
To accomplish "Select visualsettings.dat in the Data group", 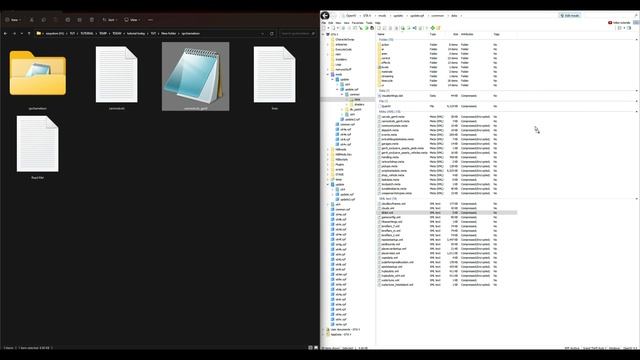I will [392, 96].
